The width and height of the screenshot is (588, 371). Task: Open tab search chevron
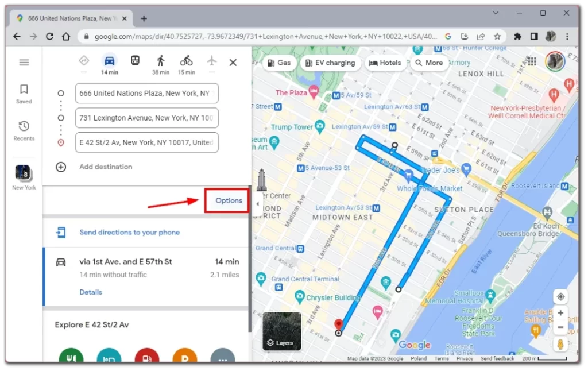coord(496,13)
